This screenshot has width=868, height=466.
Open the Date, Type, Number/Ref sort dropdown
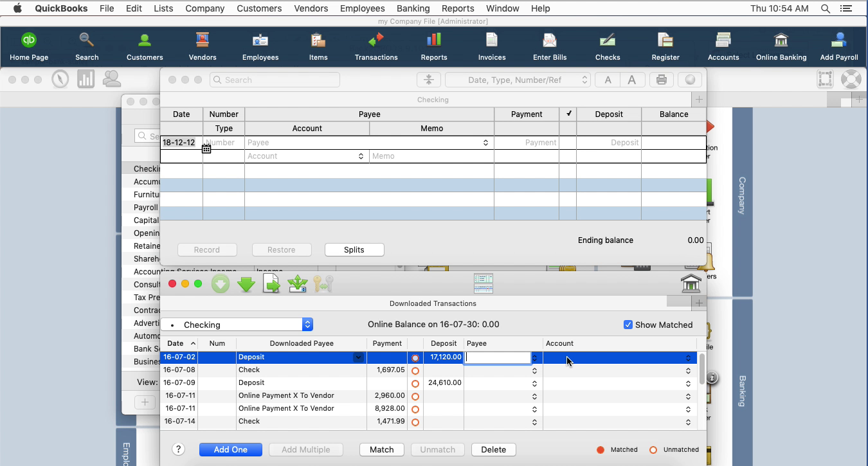point(518,80)
